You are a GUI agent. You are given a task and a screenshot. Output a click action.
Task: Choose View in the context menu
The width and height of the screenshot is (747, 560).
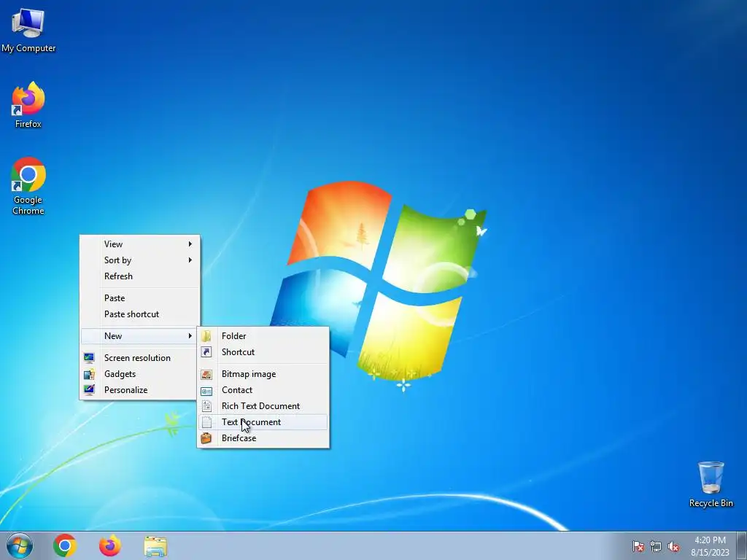click(x=139, y=244)
